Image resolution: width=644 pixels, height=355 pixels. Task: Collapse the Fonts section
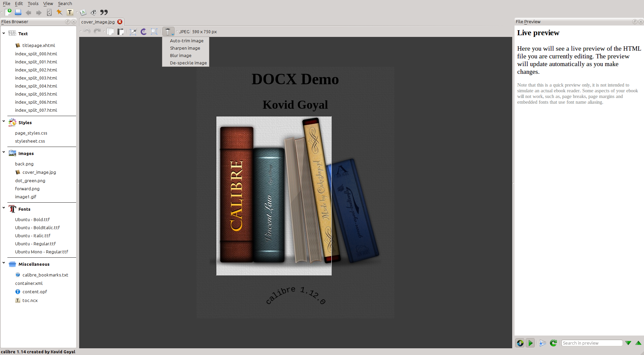[4, 208]
